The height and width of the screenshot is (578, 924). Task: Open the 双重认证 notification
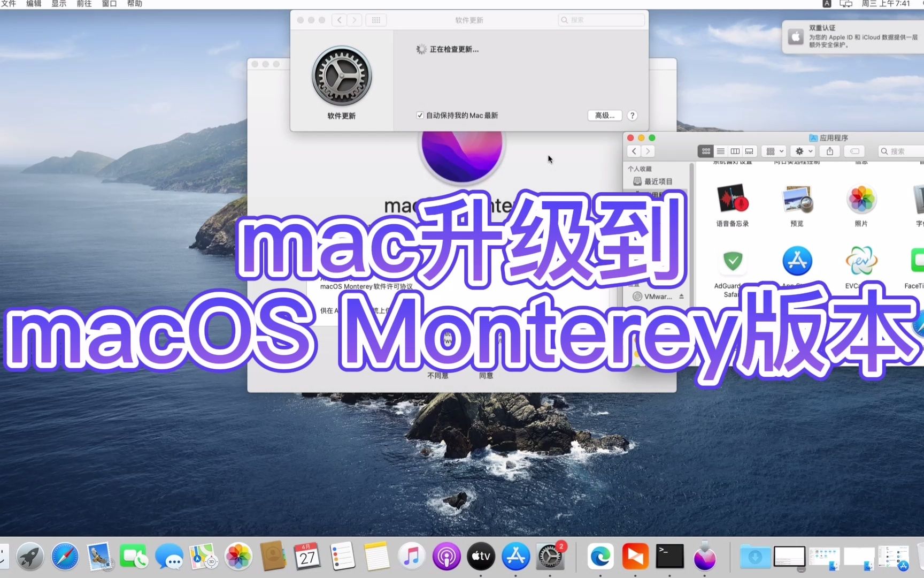coord(853,37)
